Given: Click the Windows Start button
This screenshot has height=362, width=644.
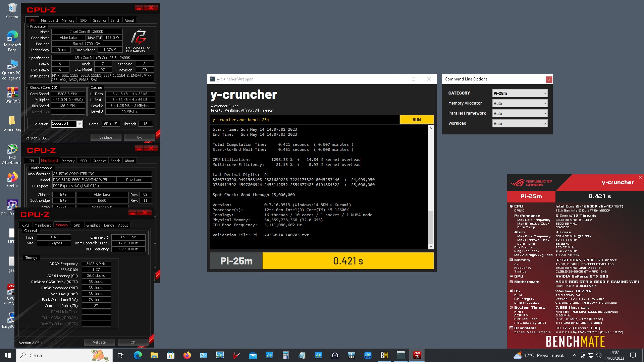Looking at the screenshot, I should tap(8, 355).
